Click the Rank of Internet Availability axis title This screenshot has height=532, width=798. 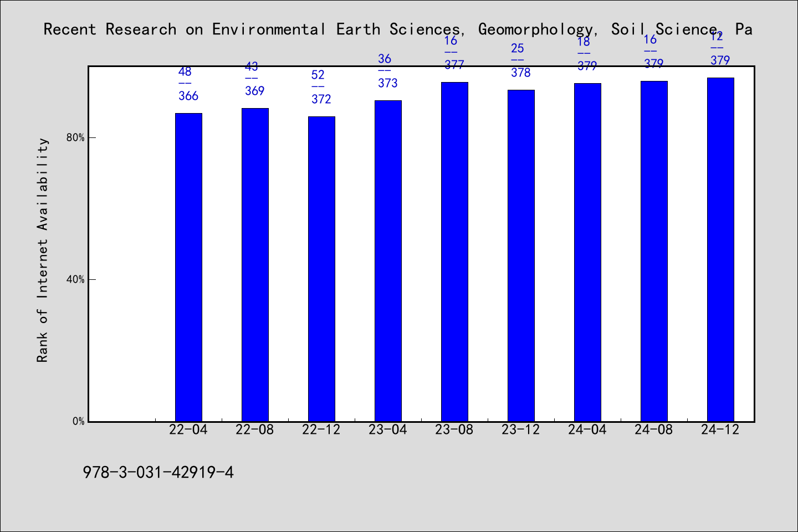coord(43,250)
